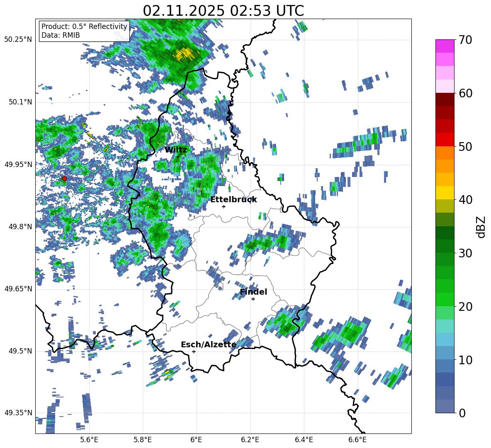491x448 pixels.
Task: Click the Product: 0.5° Reflectivity text
Action: pos(84,27)
